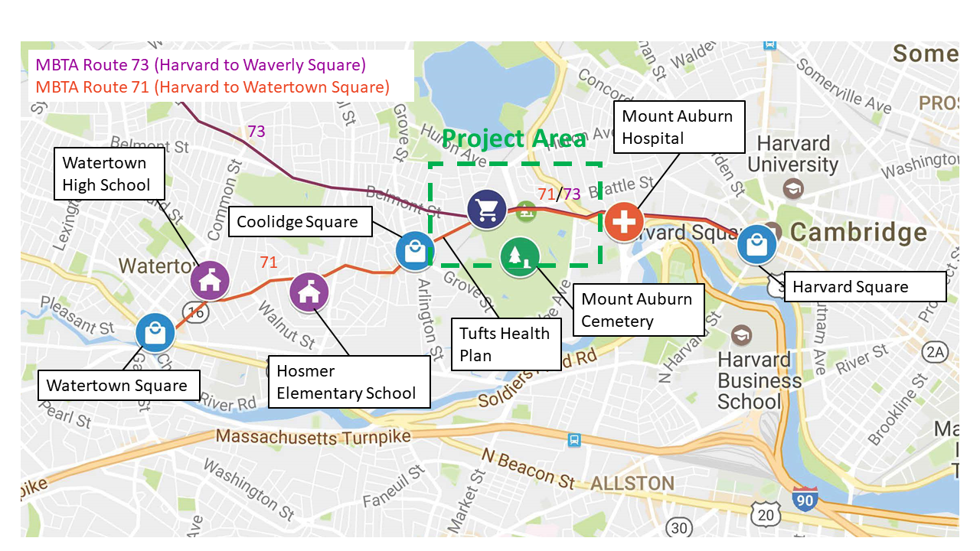Click the Coolidge Square label box
The width and height of the screenshot is (980, 551).
(x=298, y=222)
